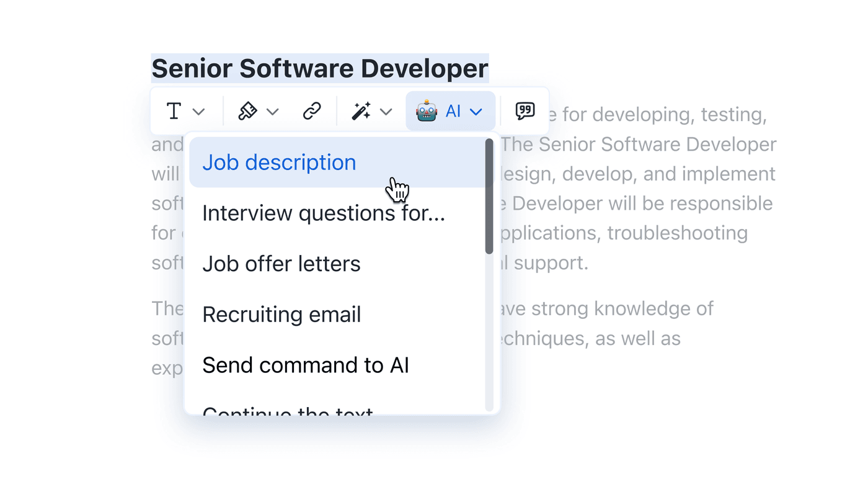This screenshot has height=489, width=868.
Task: Click the insert link icon
Action: pyautogui.click(x=312, y=111)
